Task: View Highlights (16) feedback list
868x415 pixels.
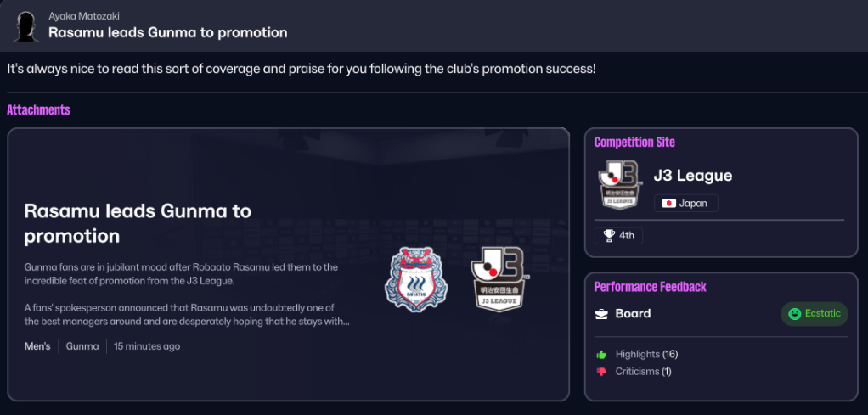Action: point(646,354)
